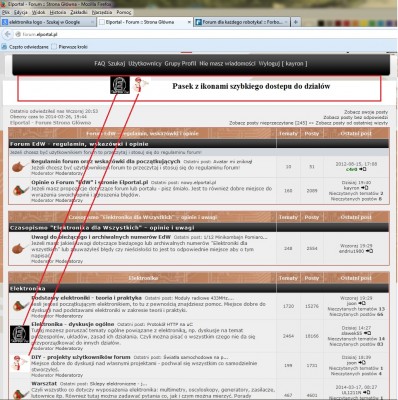
Task: Click the forum icon beside 'Podstawy elektroniki'
Action: 20,305
